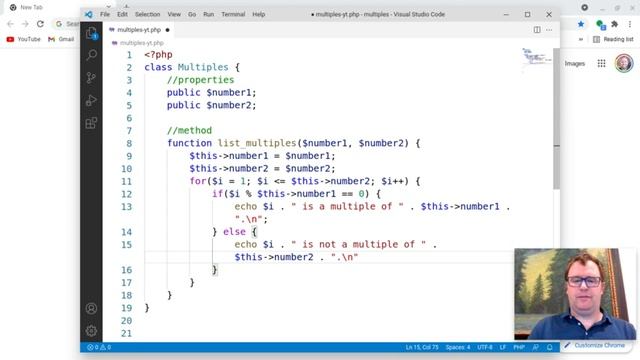
Task: Open the Accounts menu in activity bar
Action: [91, 308]
